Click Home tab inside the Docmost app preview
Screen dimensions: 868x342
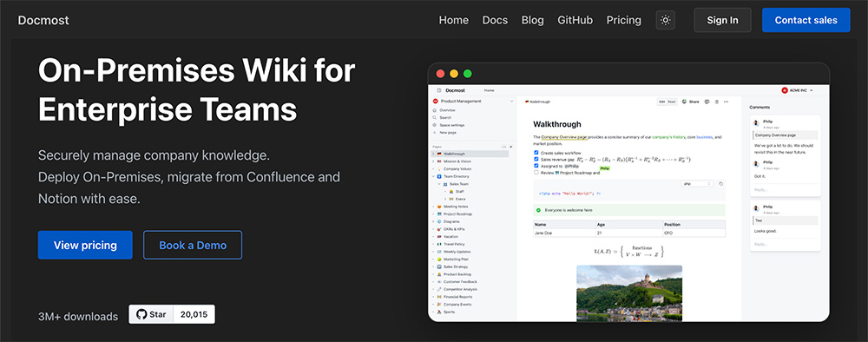[x=489, y=90]
